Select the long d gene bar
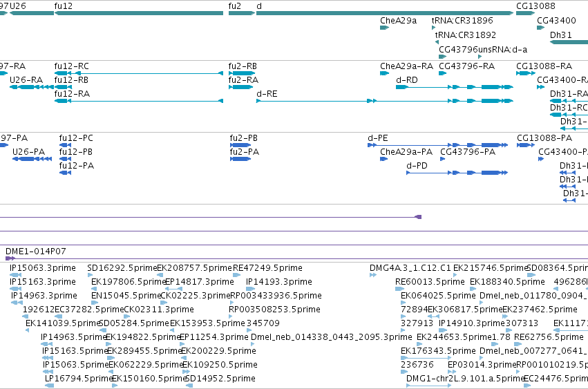This screenshot has height=389, width=588. [385, 13]
